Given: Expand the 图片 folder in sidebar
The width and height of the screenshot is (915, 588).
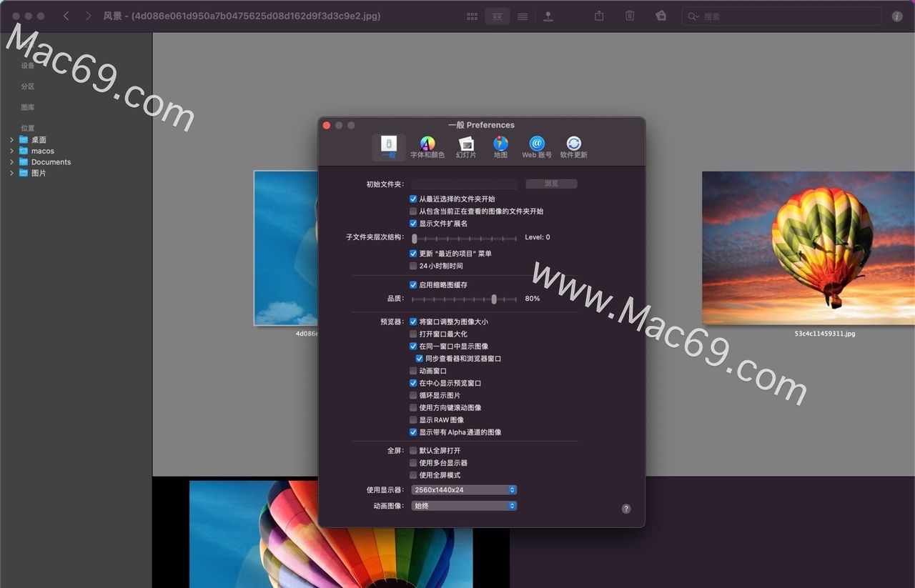Looking at the screenshot, I should pos(11,173).
